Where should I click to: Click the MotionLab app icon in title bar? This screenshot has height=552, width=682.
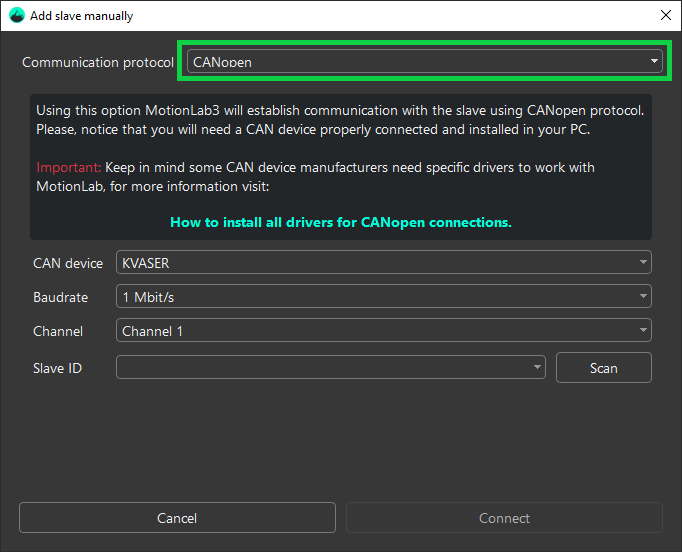point(16,15)
